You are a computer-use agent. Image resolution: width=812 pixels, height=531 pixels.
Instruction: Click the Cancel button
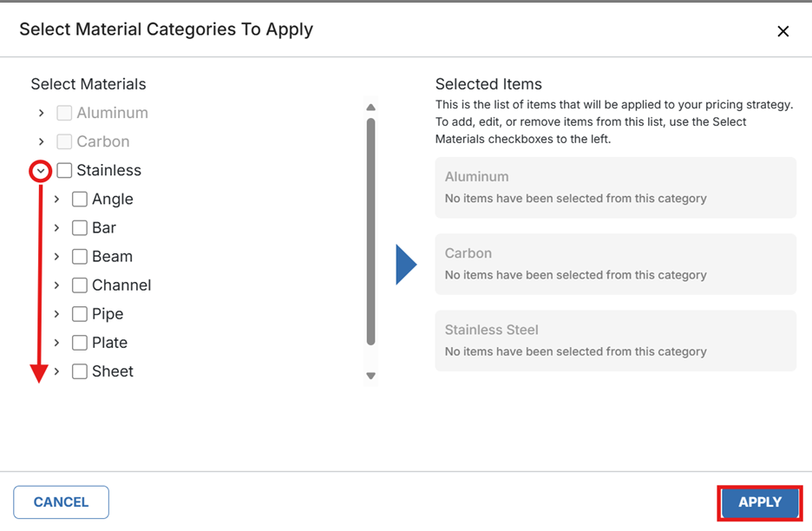[61, 502]
